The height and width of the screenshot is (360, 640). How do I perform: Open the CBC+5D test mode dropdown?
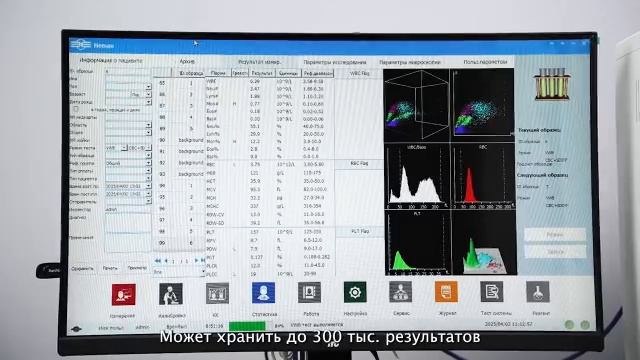[149, 148]
